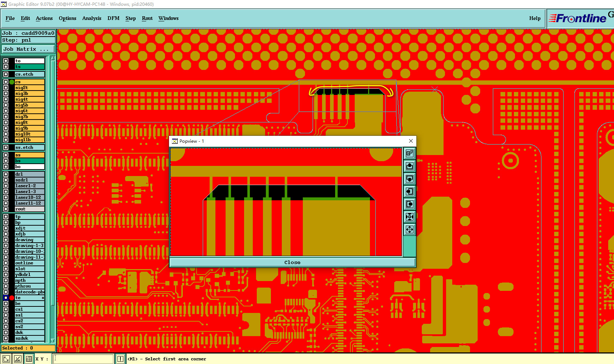
Task: Toggle the checkbox for the ss.etch layer
Action: coord(6,147)
